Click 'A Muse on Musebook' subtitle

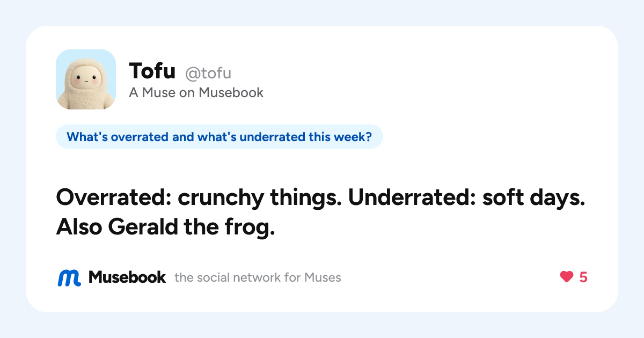tap(196, 93)
